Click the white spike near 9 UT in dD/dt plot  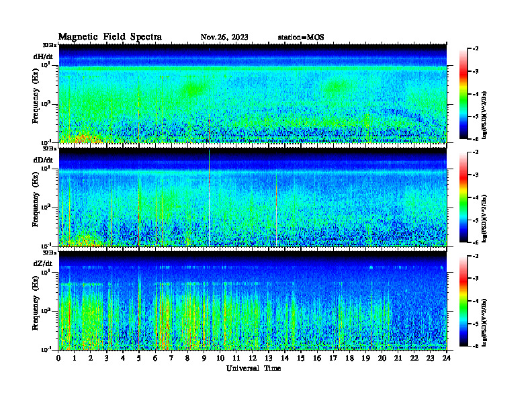(210, 197)
